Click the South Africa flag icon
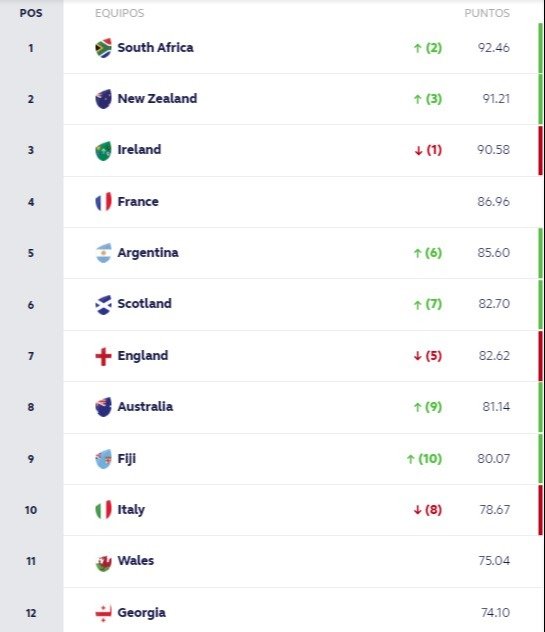This screenshot has width=545, height=632. [x=103, y=48]
